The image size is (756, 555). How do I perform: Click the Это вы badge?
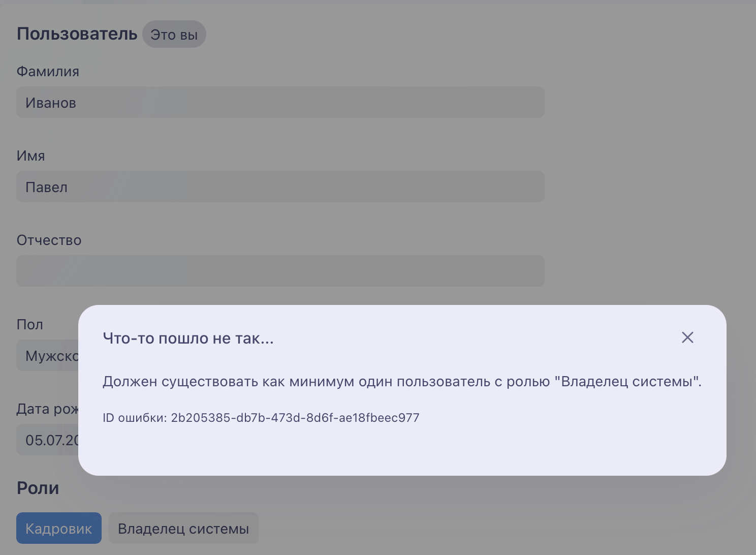click(x=174, y=34)
